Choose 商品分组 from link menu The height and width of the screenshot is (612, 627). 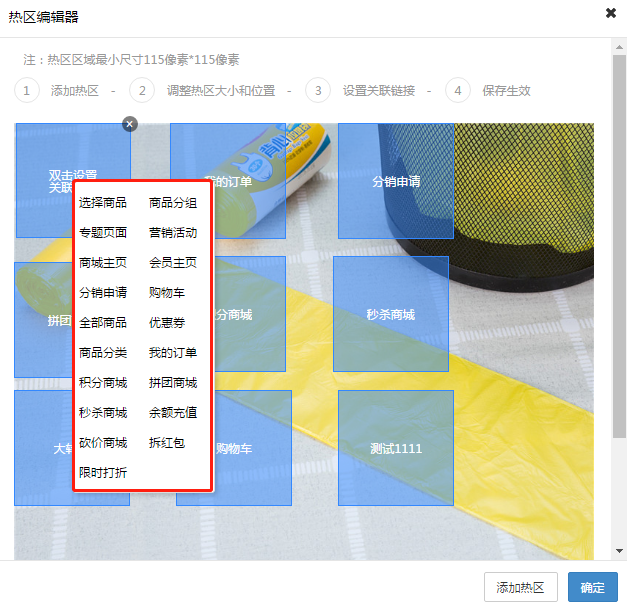click(173, 203)
